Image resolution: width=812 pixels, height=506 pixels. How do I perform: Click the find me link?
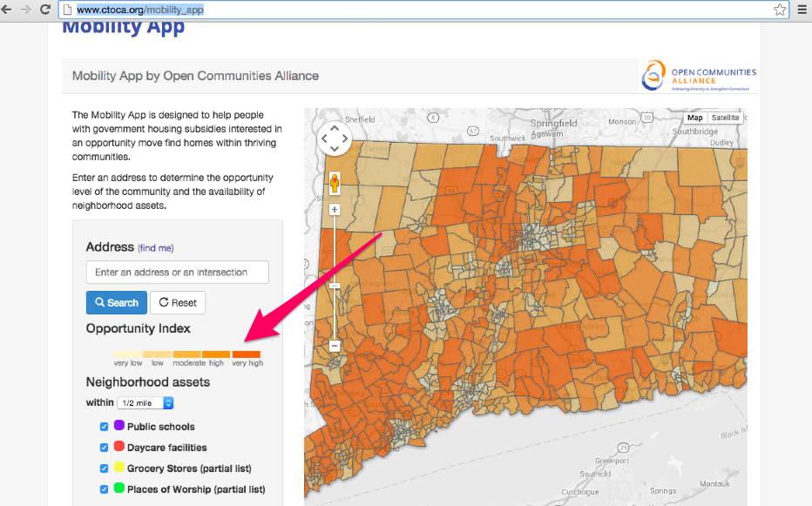[155, 248]
